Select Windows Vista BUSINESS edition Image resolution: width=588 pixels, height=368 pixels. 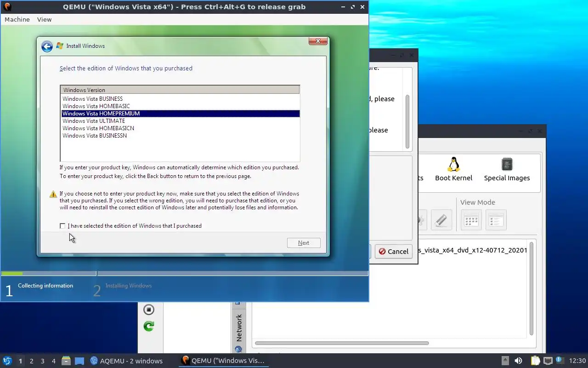[180, 99]
